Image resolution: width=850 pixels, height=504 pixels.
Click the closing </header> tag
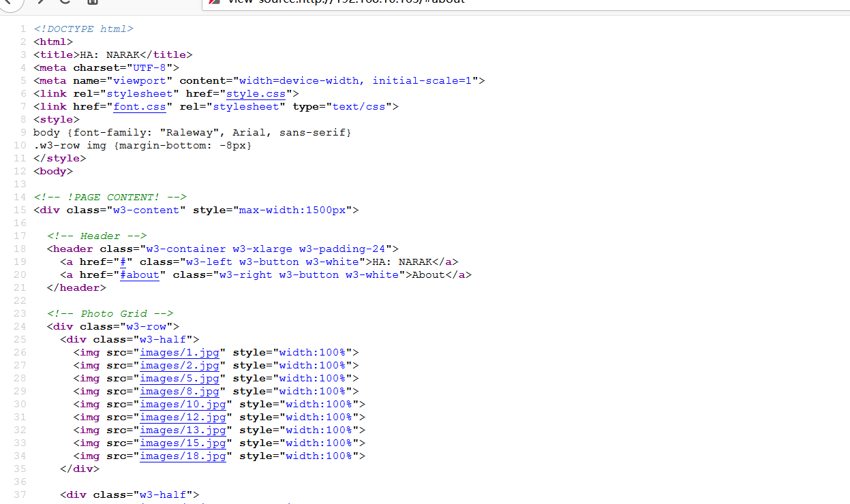pos(76,287)
